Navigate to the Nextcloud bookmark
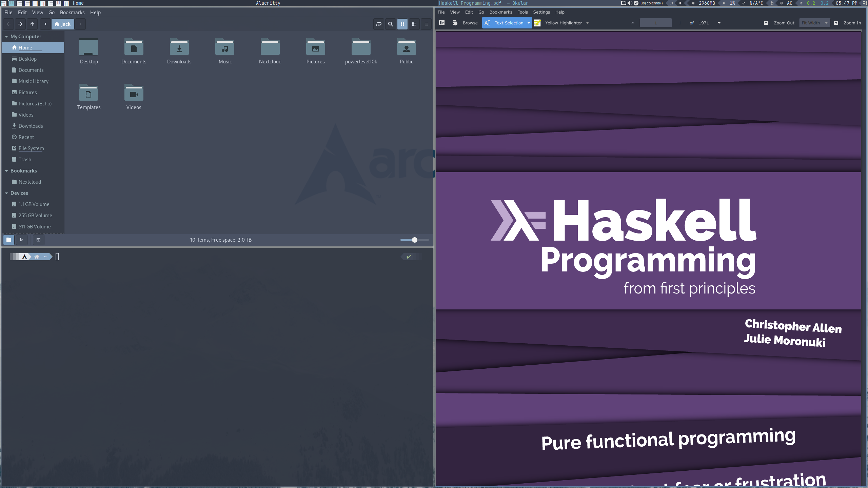The width and height of the screenshot is (868, 488). click(x=29, y=182)
